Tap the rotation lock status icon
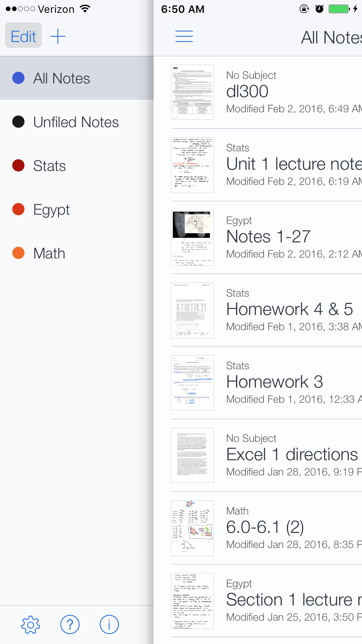Screen dimensions: 362x644 (304, 9)
